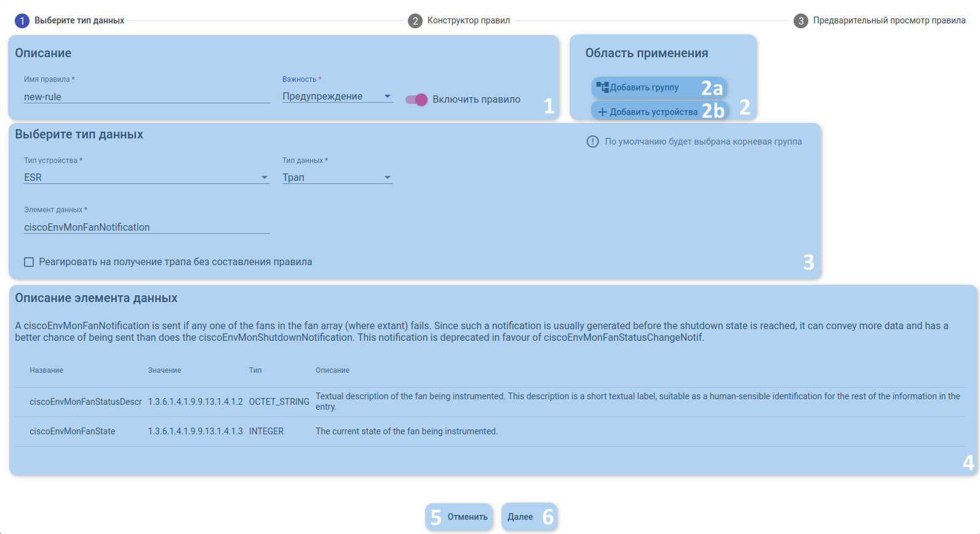Click the Область применения heading

pos(647,54)
